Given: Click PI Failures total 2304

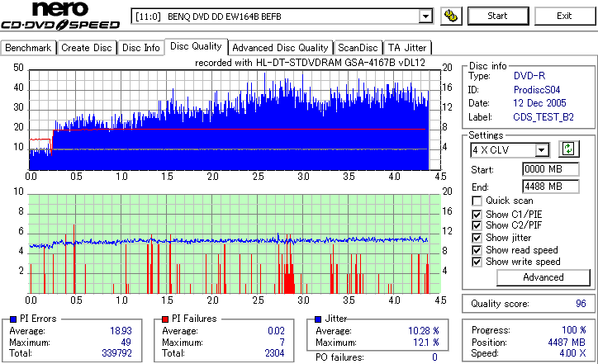Looking at the screenshot, I should (274, 353).
